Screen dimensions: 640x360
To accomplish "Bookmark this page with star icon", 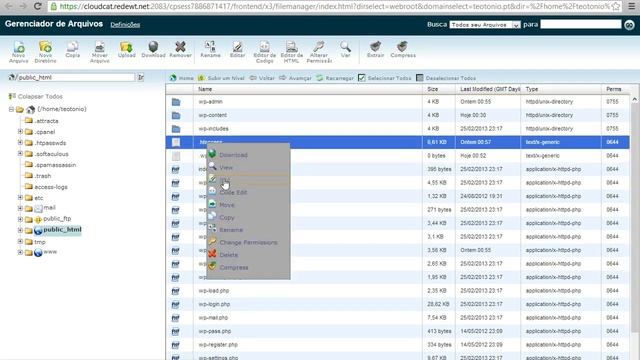I will tap(616, 6).
